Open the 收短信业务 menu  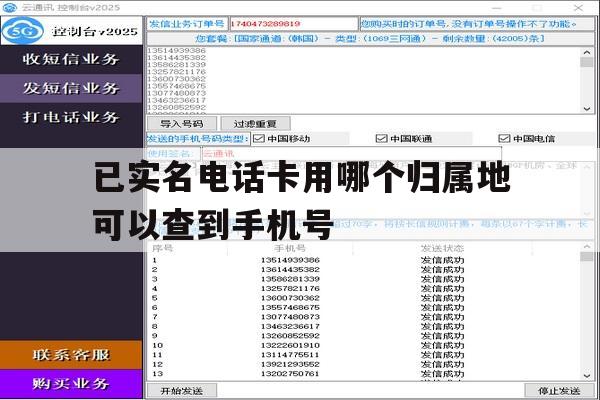click(71, 59)
